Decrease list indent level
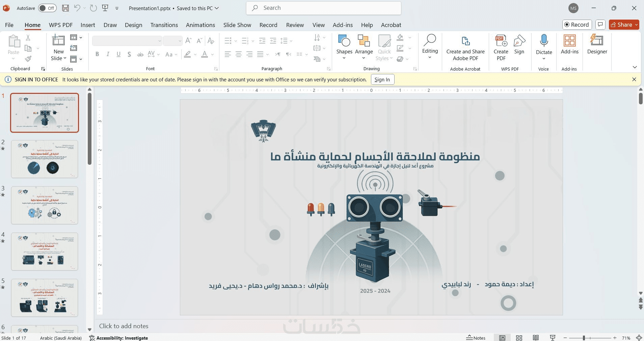 pos(262,41)
